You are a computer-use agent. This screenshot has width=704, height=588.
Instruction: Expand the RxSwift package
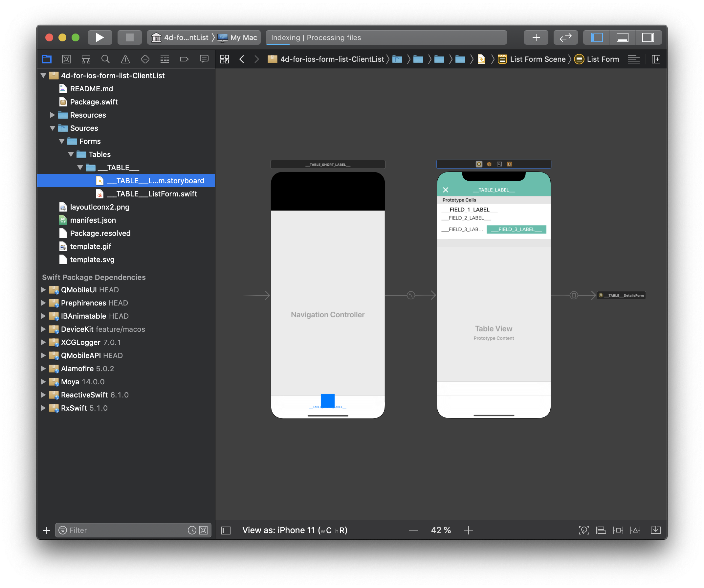point(43,408)
